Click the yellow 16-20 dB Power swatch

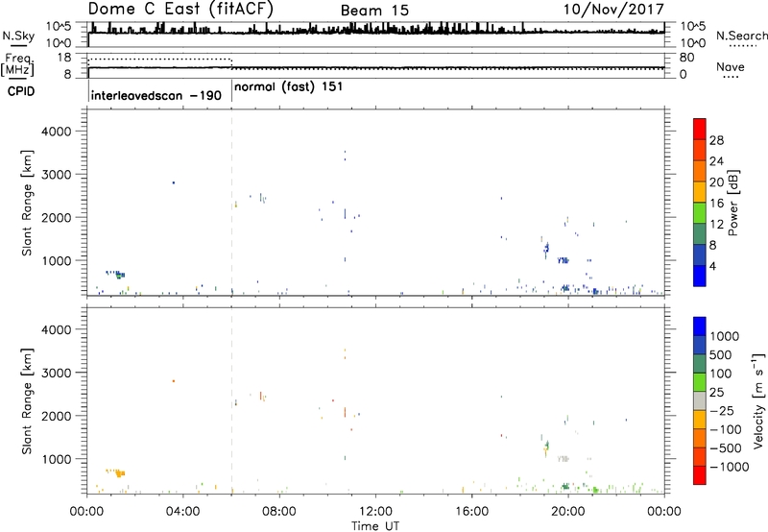(700, 191)
